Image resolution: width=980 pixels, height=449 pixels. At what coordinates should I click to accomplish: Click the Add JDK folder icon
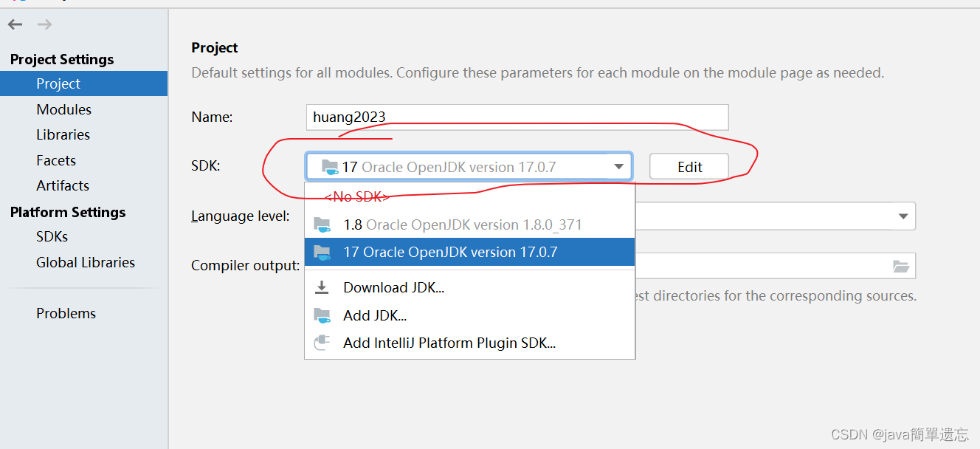[322, 315]
